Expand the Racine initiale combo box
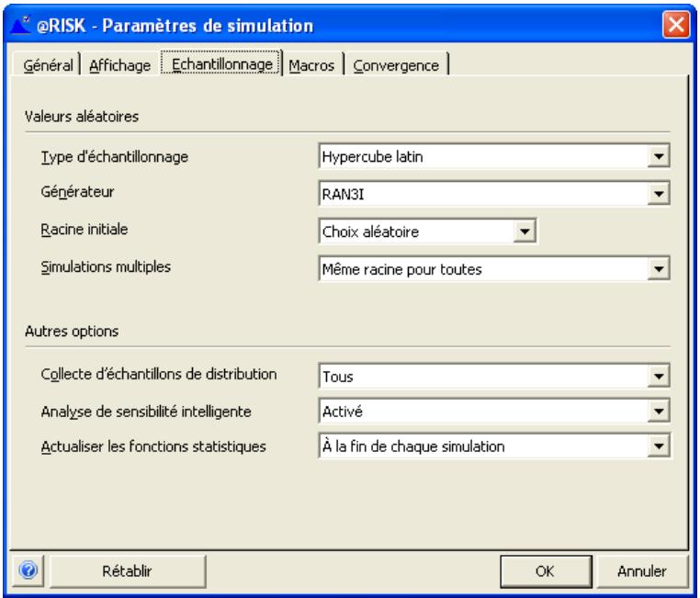The height and width of the screenshot is (598, 700). [x=524, y=231]
